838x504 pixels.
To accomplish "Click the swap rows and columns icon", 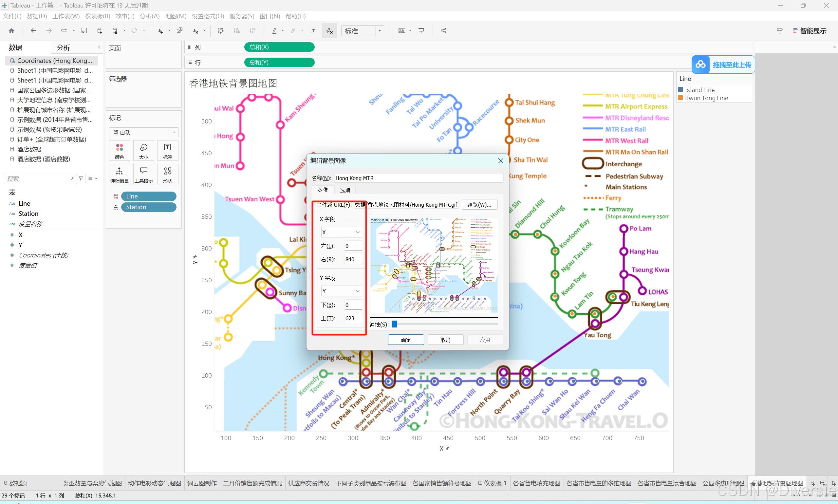I will point(221,31).
